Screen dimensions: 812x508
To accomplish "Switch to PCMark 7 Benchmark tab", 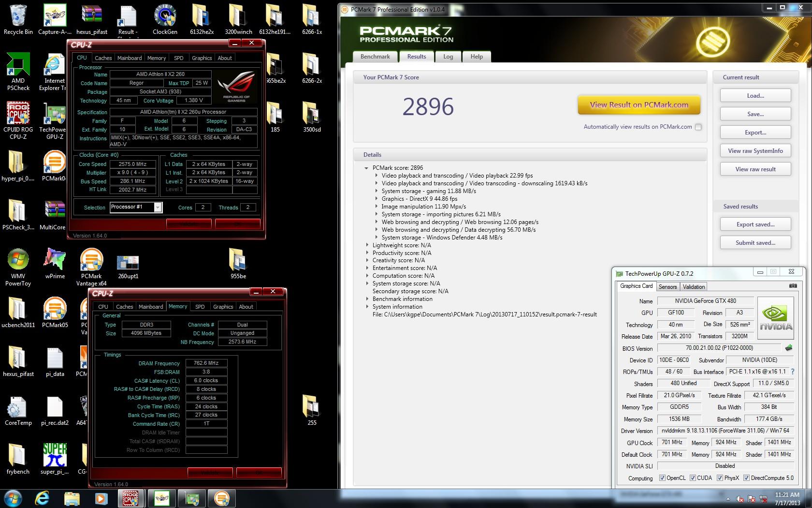I will click(375, 57).
